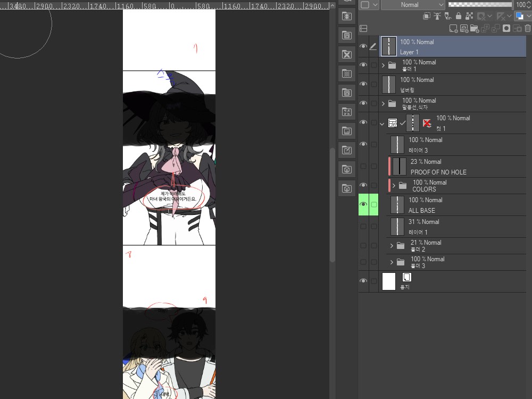Show the PROOF OF NO HOLE layer
Image resolution: width=532 pixels, height=399 pixels.
click(363, 166)
